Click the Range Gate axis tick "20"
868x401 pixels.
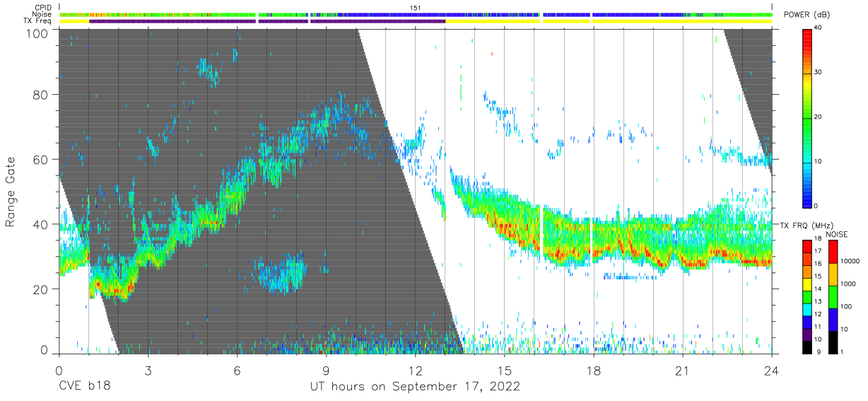41,289
